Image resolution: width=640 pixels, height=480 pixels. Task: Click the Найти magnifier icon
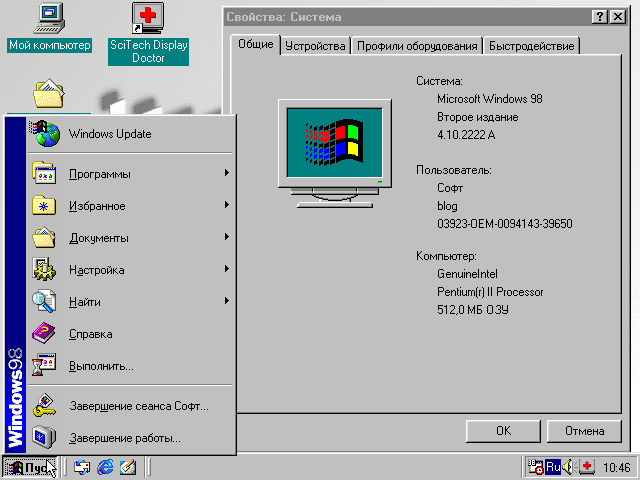tap(44, 301)
